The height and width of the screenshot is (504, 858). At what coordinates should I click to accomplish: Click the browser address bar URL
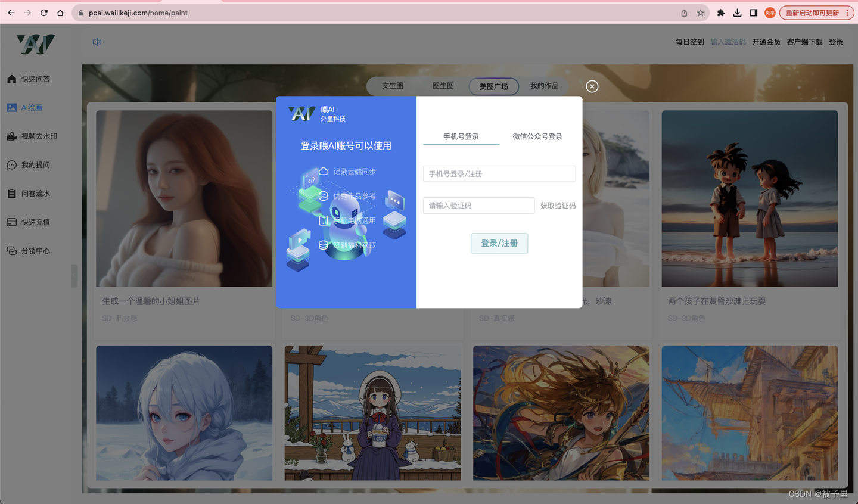point(138,13)
